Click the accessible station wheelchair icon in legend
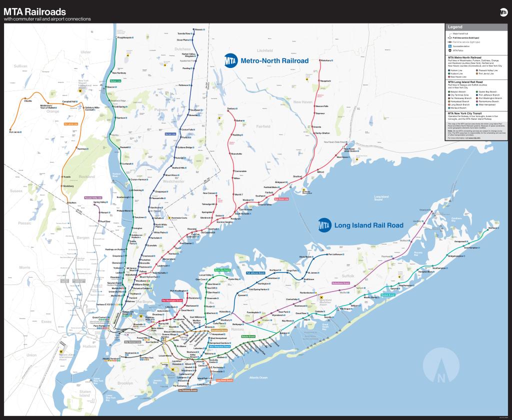The height and width of the screenshot is (420, 512). pyautogui.click(x=449, y=46)
